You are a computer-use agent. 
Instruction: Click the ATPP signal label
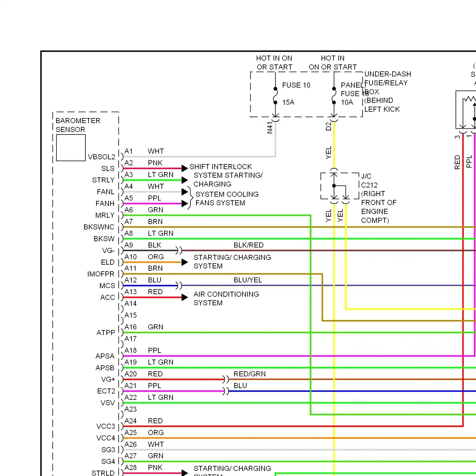coord(106,333)
